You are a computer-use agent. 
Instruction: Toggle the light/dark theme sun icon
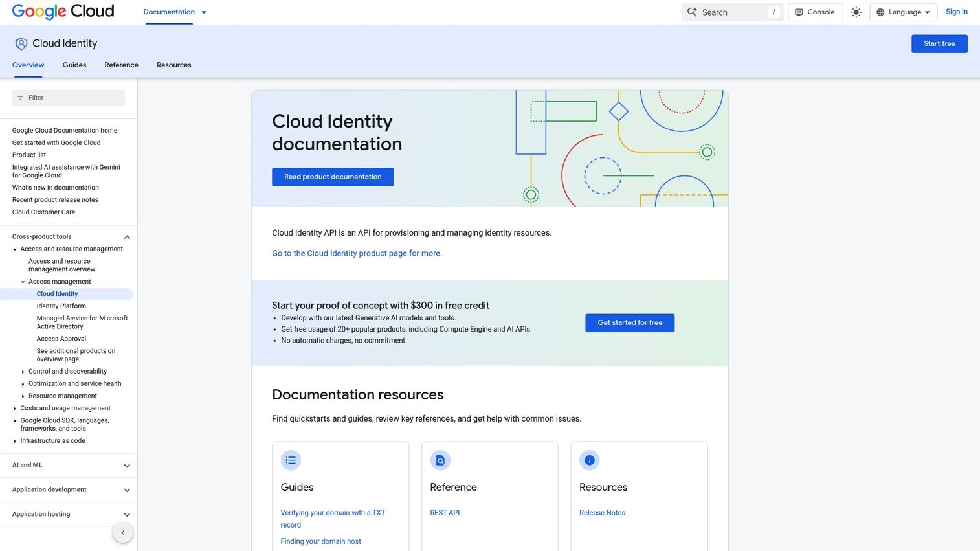point(856,12)
